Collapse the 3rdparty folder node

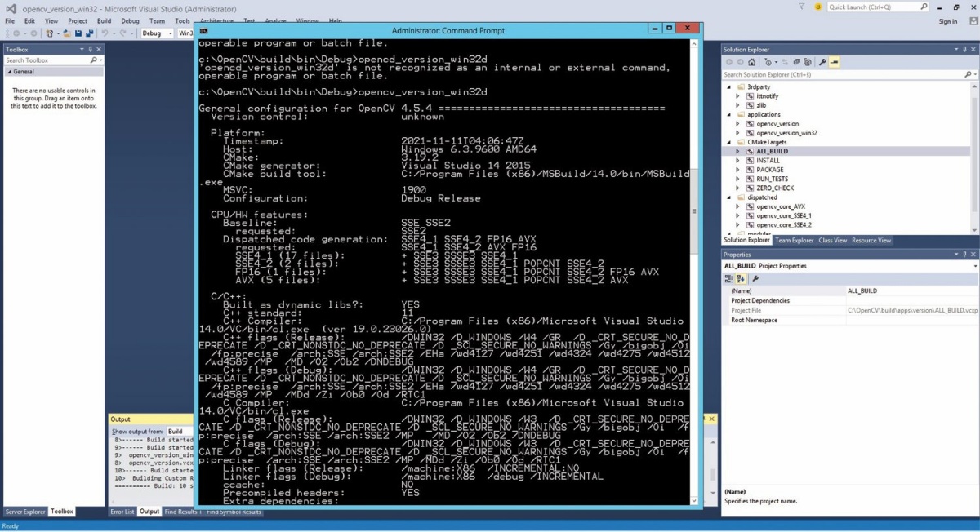point(728,86)
